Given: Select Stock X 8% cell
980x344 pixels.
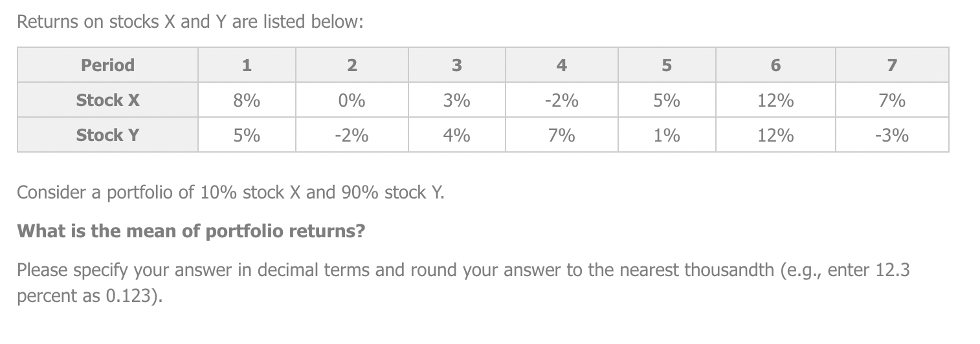Looking at the screenshot, I should tap(247, 100).
